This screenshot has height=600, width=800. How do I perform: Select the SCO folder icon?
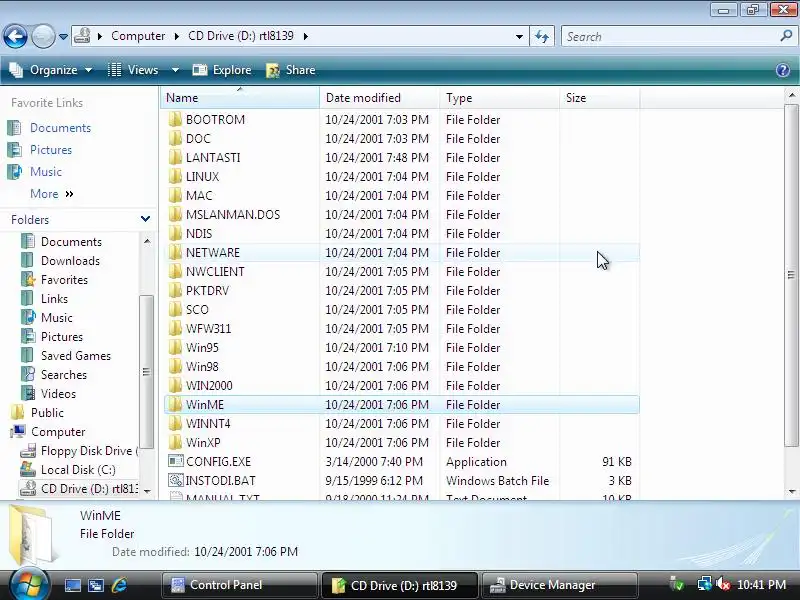[175, 309]
